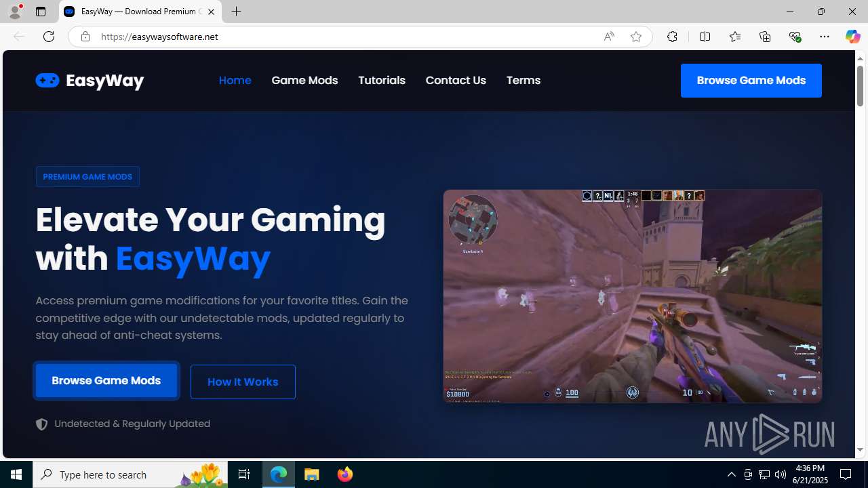Screen dimensions: 868x488
Task: Open the notification center icon
Action: click(846, 474)
